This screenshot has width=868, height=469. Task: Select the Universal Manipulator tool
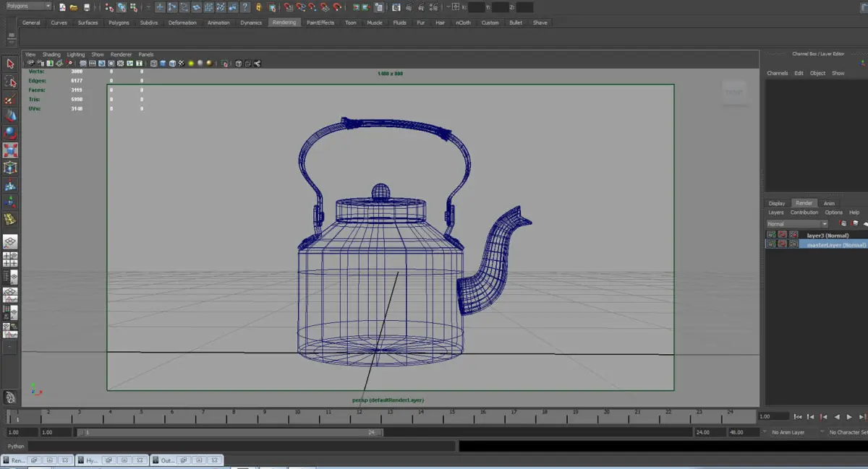pos(10,168)
